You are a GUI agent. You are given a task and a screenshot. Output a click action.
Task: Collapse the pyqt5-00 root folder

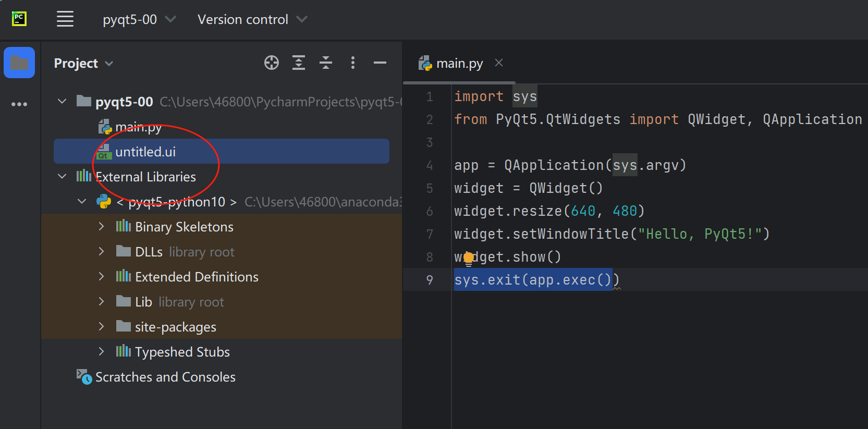pos(62,101)
